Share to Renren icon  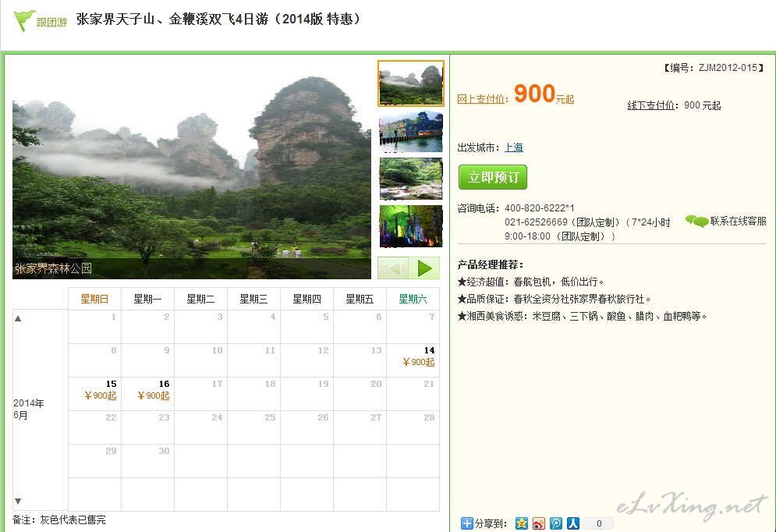[x=573, y=523]
